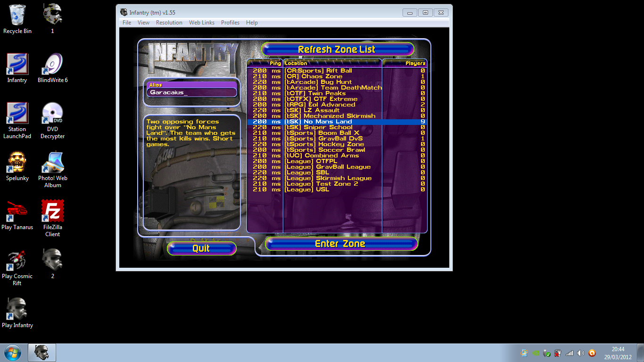Select the Play Cosmic Rift icon
The height and width of the screenshot is (362, 644).
pos(17,261)
